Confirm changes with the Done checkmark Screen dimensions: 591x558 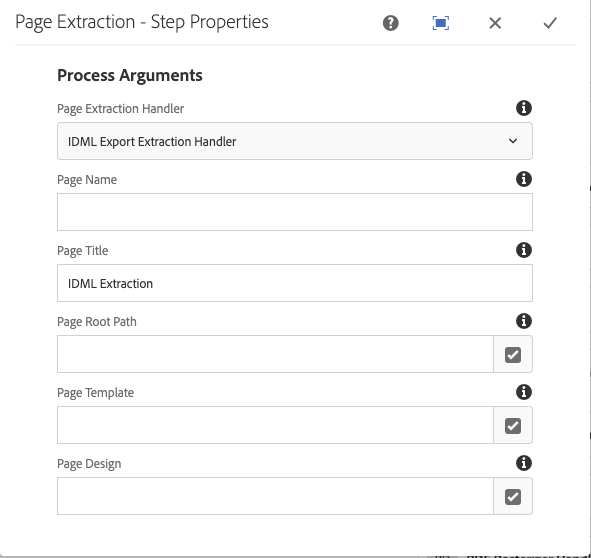(x=550, y=23)
